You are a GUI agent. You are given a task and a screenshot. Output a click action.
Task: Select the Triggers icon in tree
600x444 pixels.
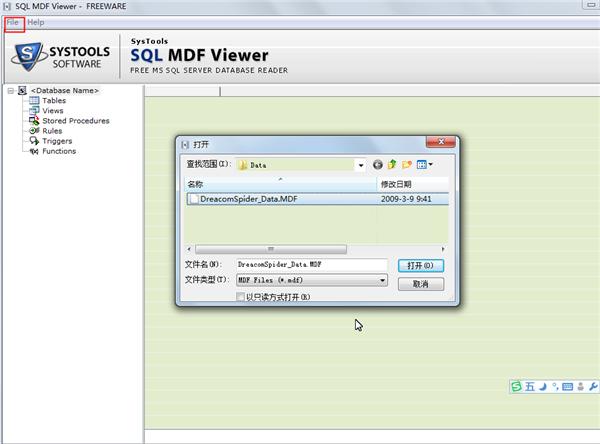(34, 141)
